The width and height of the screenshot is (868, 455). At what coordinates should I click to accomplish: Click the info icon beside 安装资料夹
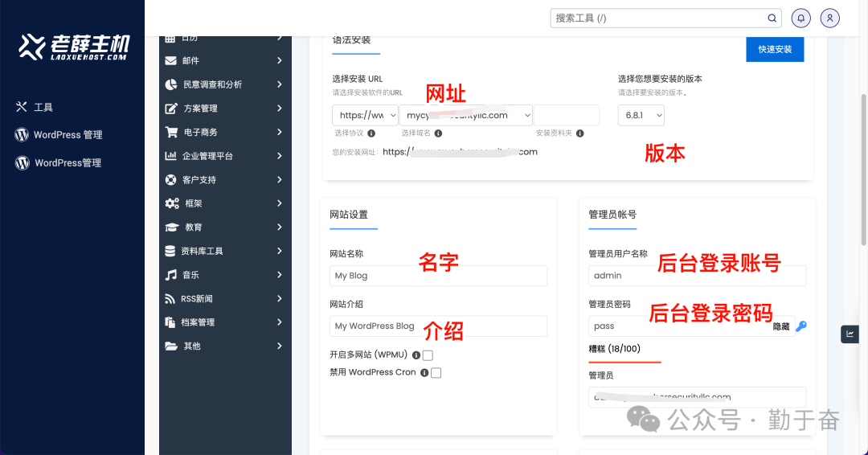(579, 133)
